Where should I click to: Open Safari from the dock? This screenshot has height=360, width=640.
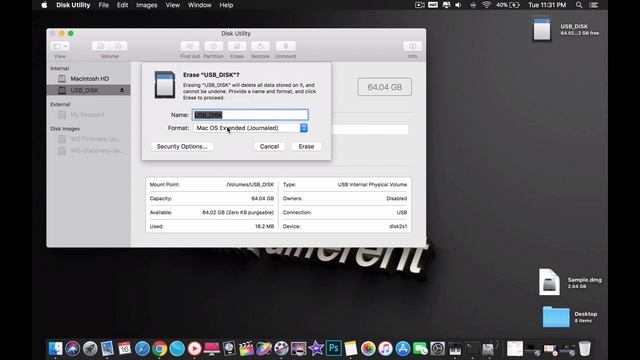coord(142,348)
